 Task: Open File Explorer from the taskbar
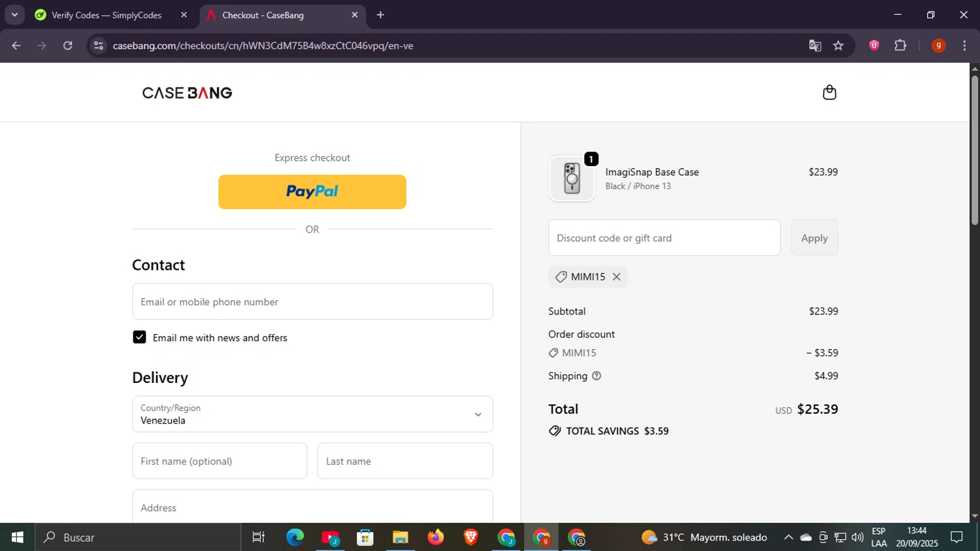400,537
